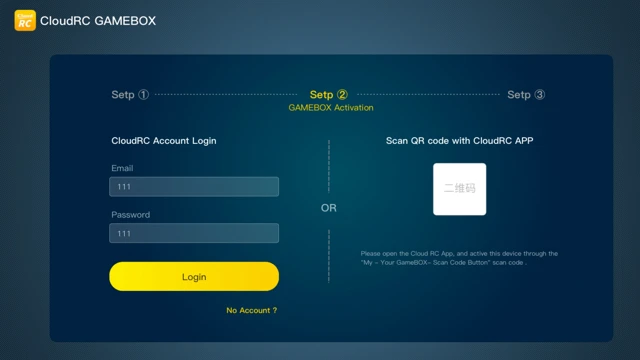Select the Setp ② step indicator
This screenshot has width=640, height=360.
329,95
